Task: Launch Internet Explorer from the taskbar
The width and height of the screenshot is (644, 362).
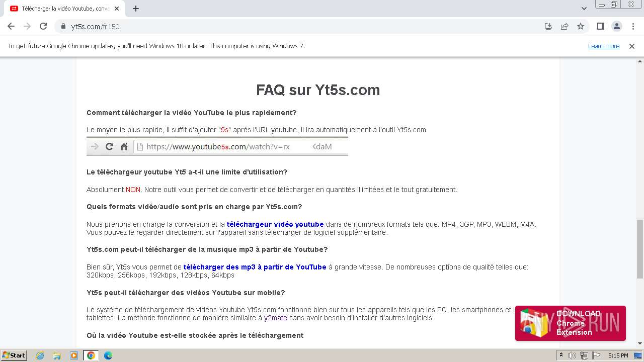Action: point(40,355)
